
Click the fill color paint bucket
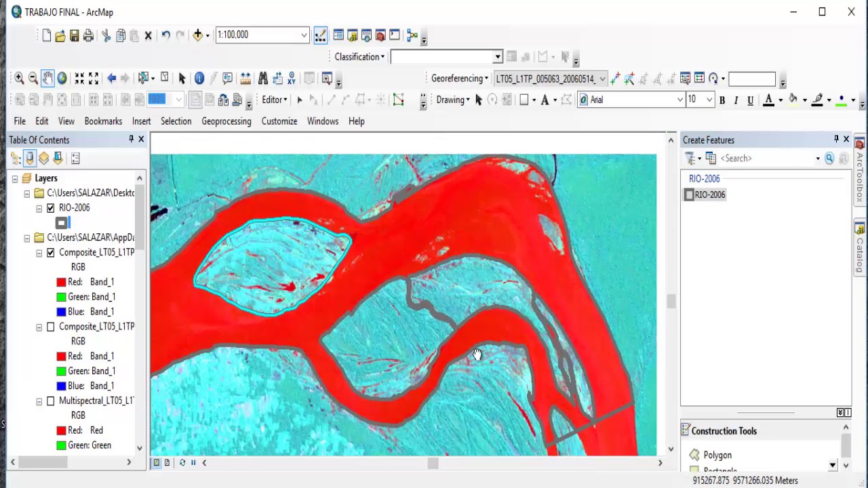(x=793, y=100)
